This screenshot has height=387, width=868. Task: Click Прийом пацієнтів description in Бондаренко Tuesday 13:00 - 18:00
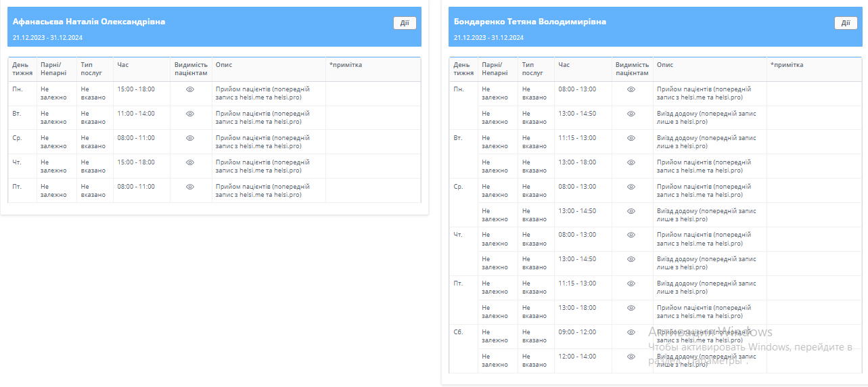coord(704,166)
